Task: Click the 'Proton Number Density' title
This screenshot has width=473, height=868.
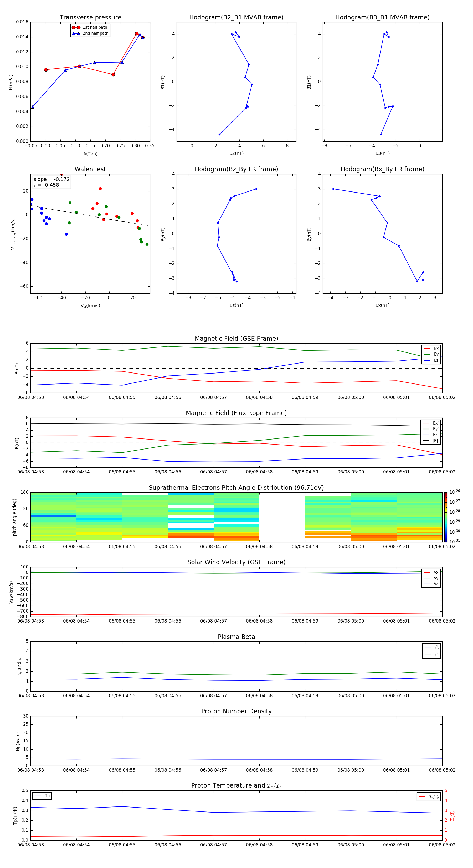Action: (236, 711)
